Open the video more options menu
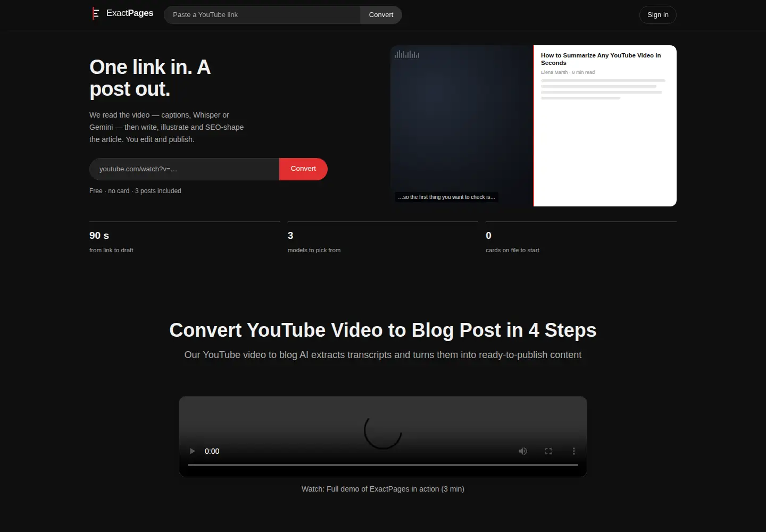The image size is (766, 532). click(x=573, y=451)
